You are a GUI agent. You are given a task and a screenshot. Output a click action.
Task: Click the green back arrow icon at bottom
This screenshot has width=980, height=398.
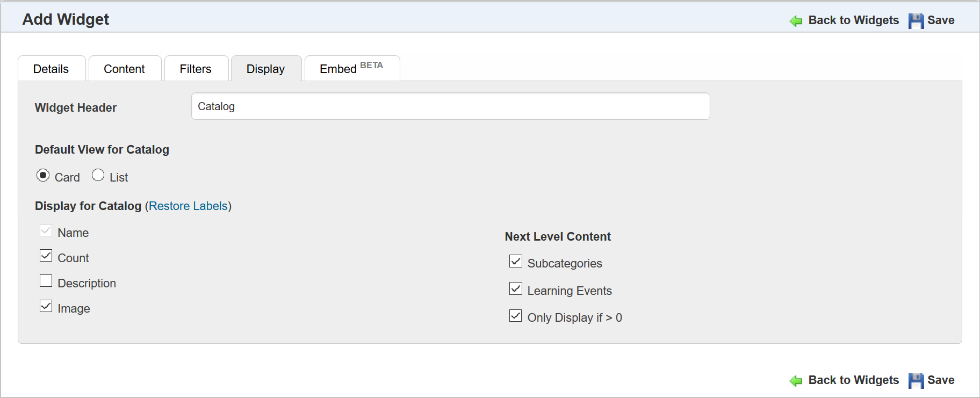796,381
